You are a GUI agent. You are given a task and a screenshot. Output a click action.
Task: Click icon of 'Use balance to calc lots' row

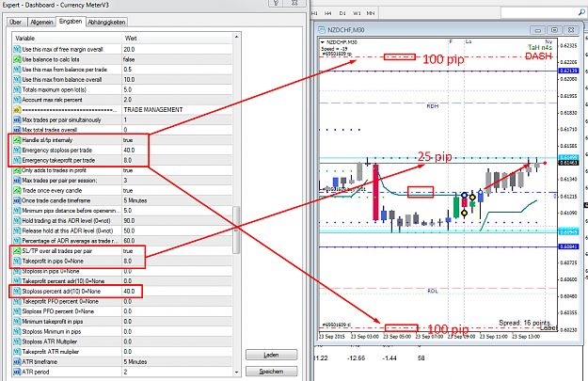17,59
